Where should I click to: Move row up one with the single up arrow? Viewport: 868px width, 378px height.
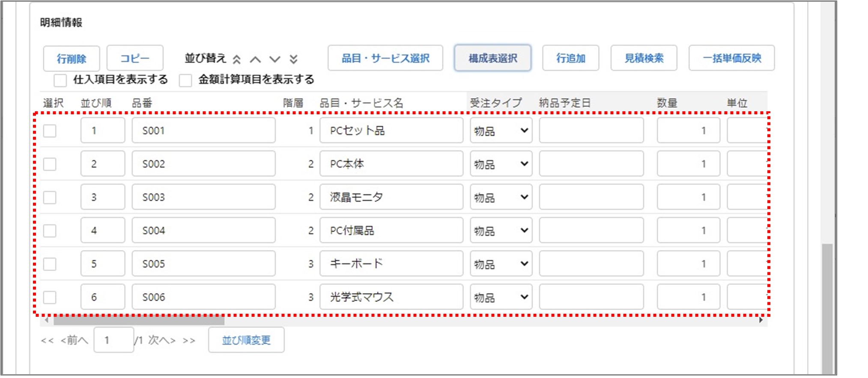point(255,59)
